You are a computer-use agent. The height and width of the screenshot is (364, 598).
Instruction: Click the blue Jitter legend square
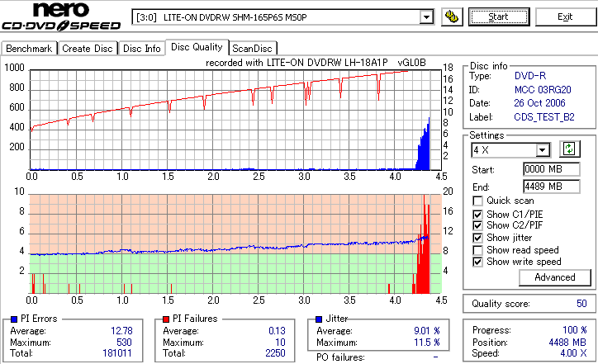[x=319, y=319]
